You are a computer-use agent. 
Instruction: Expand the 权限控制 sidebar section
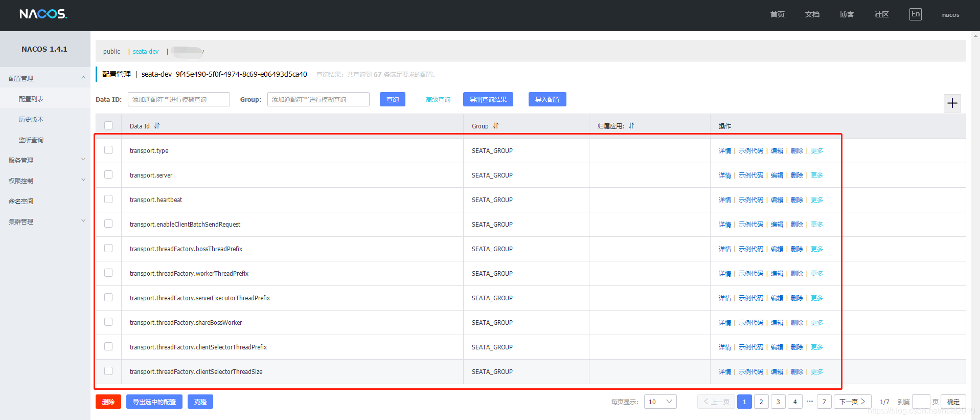pos(45,181)
